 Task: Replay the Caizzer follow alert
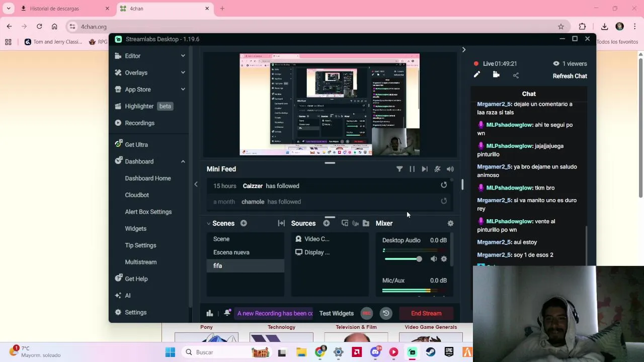pos(444,185)
